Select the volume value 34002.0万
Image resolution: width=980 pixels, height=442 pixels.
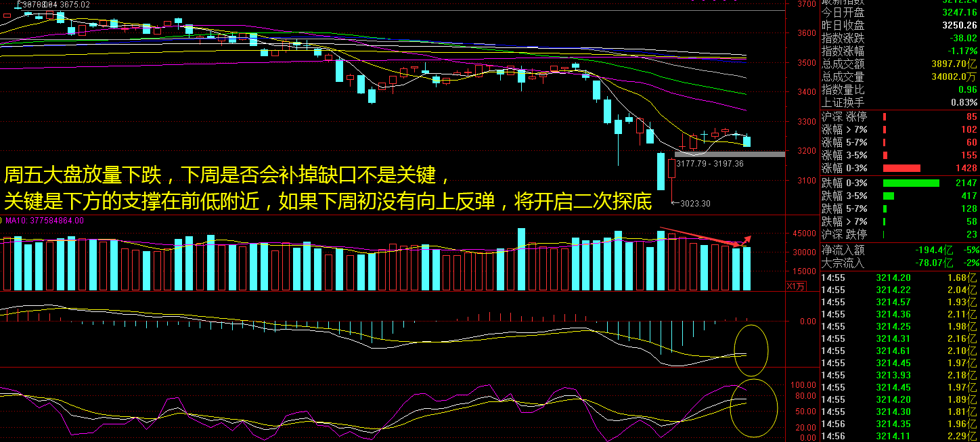954,76
